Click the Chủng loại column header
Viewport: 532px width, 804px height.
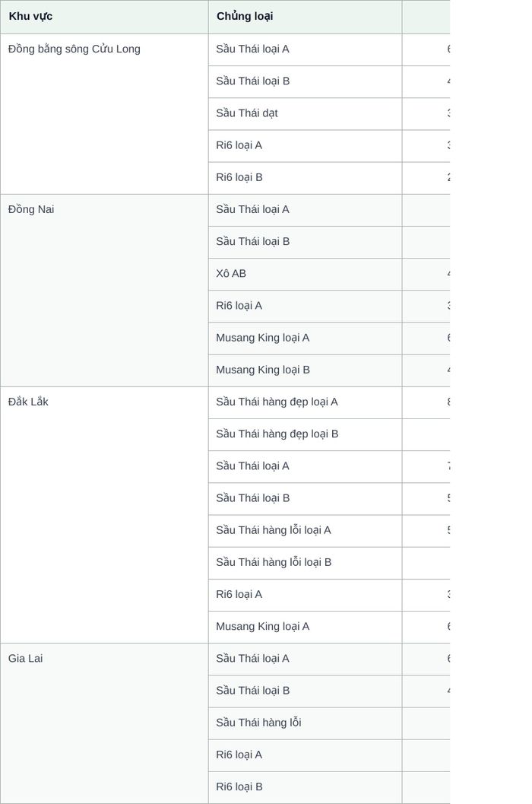tap(305, 17)
